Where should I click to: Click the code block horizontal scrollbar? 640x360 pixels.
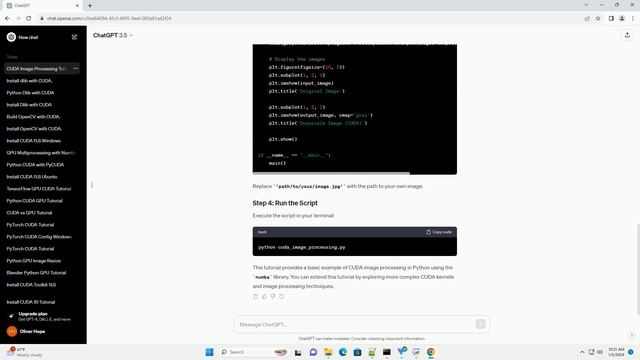coord(331,173)
